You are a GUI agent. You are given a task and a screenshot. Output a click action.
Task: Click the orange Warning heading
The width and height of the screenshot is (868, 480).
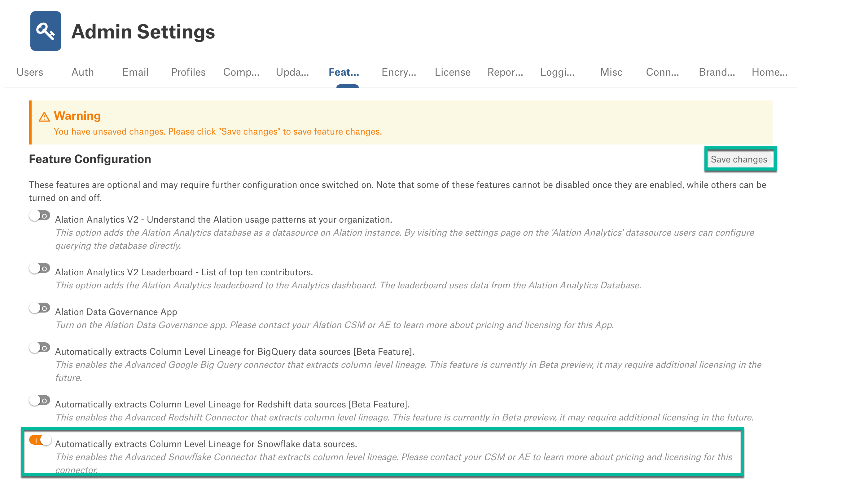click(x=77, y=116)
